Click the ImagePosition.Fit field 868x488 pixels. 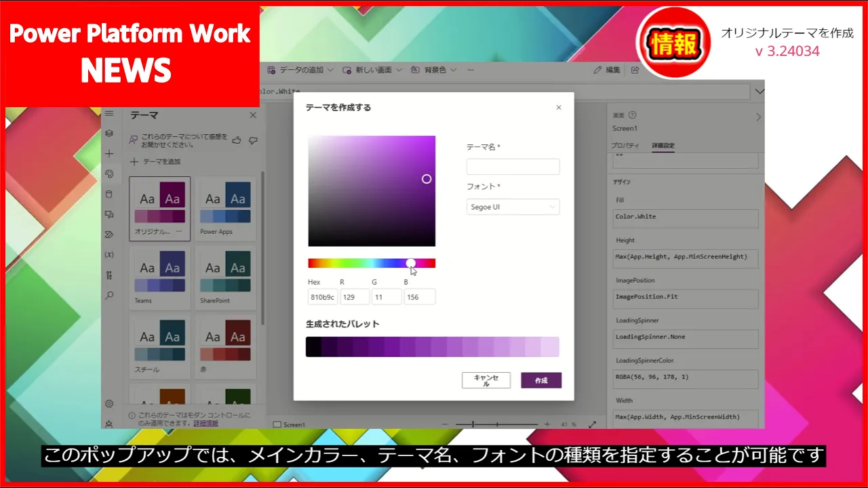coord(686,298)
